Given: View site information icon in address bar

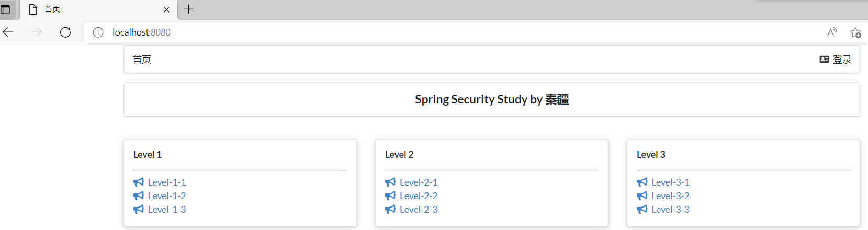Looking at the screenshot, I should point(98,32).
